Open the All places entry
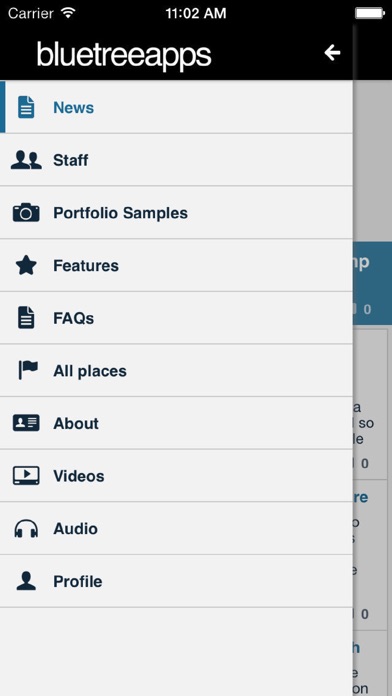The width and height of the screenshot is (392, 696). [176, 370]
